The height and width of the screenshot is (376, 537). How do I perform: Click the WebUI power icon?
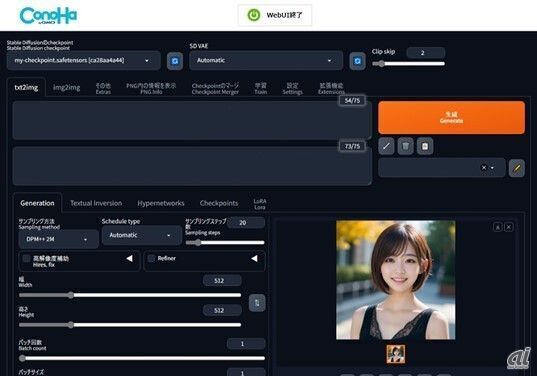pyautogui.click(x=254, y=15)
